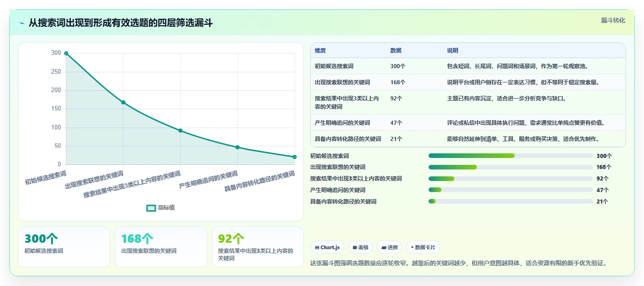
Task: Open the 300个 data card
Action: click(x=64, y=246)
